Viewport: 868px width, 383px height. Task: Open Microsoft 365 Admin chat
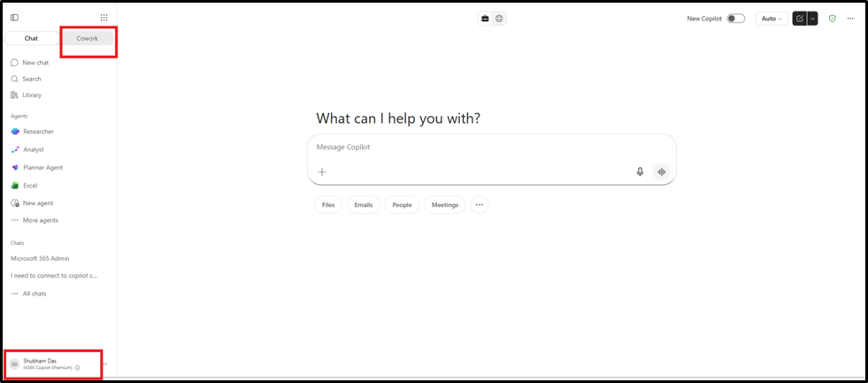tap(40, 258)
